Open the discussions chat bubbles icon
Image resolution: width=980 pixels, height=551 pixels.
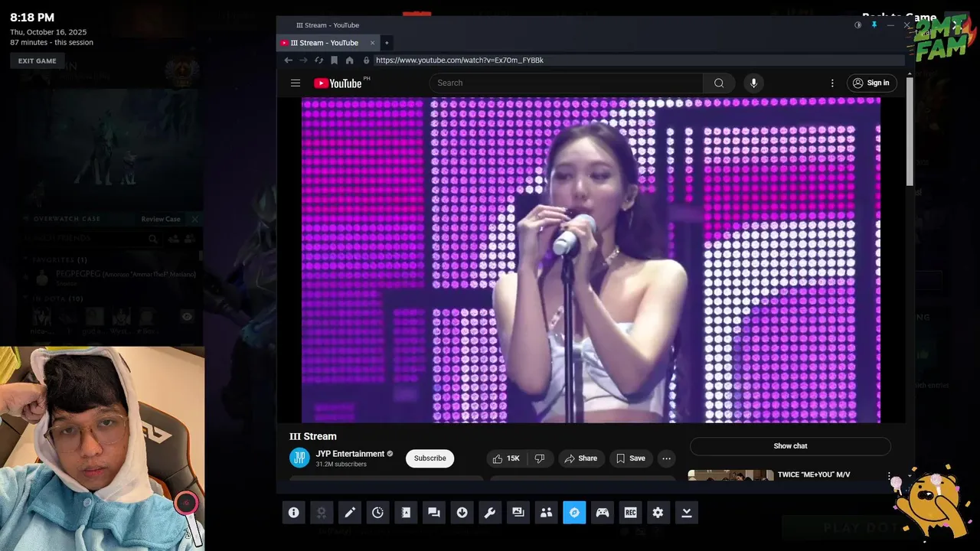click(x=434, y=513)
